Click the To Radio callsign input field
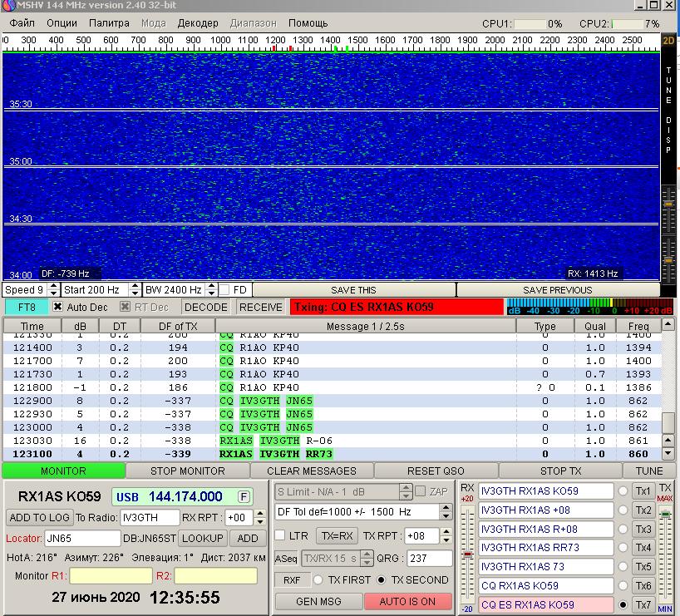This screenshot has width=680, height=616. point(149,517)
